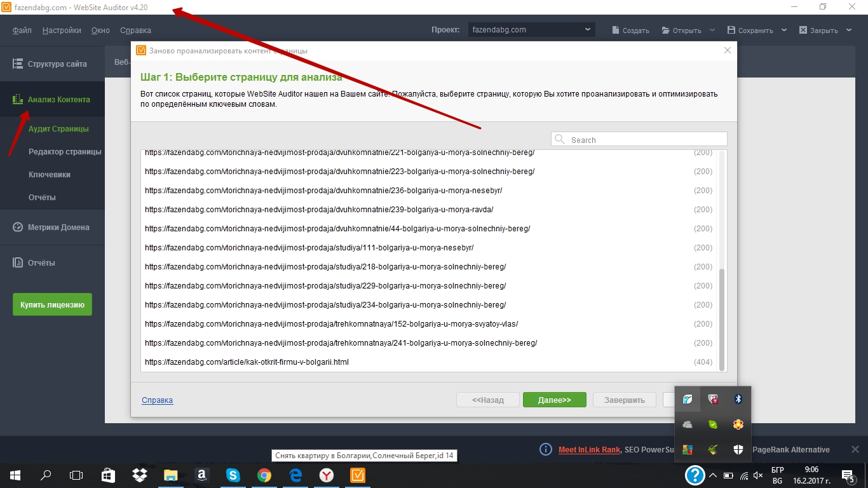Screen dimensions: 868x488
Task: Open the blue help question mark icon
Action: click(695, 475)
